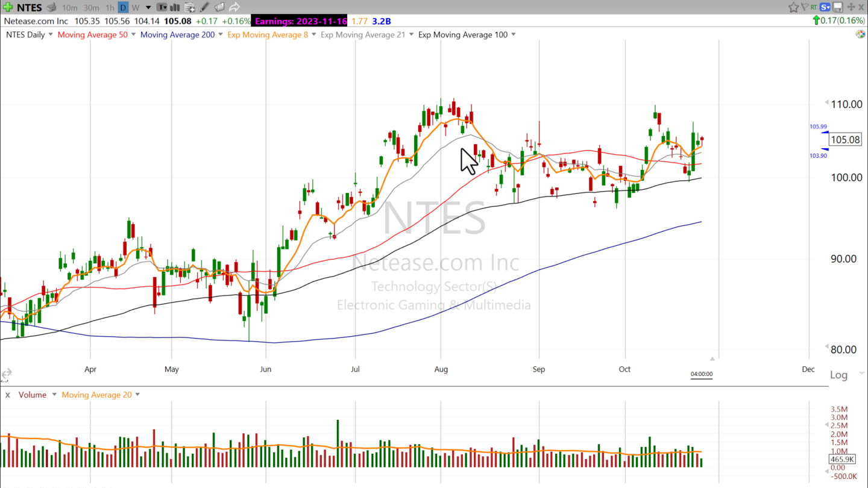Viewport: 868px width, 488px height.
Task: Save the chart with floppy icon
Action: pyautogui.click(x=837, y=7)
